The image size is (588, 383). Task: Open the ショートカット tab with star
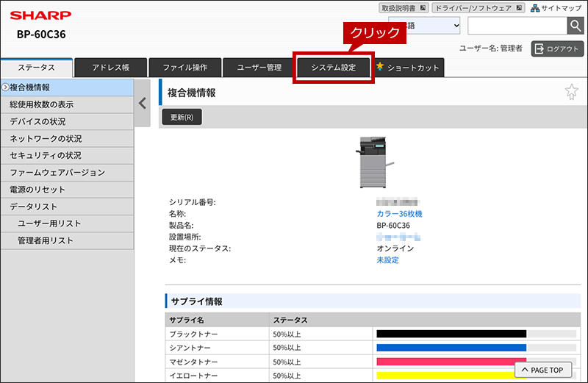tap(408, 68)
